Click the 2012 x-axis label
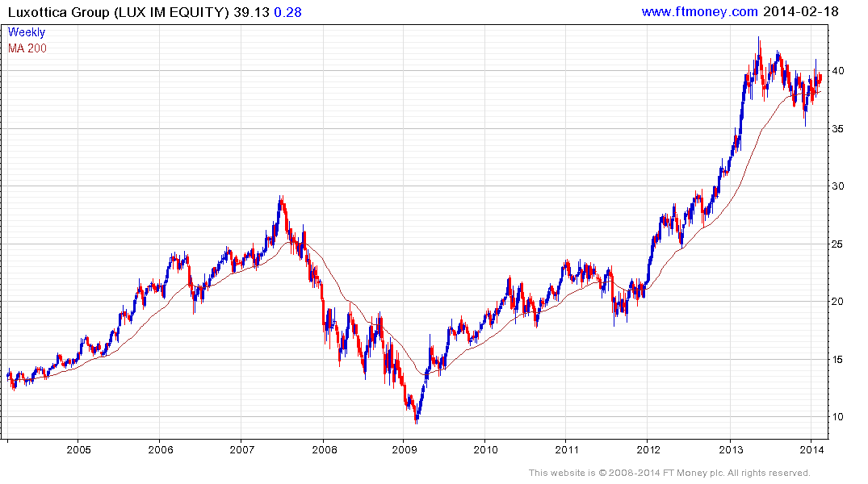The width and height of the screenshot is (868, 484). (648, 449)
